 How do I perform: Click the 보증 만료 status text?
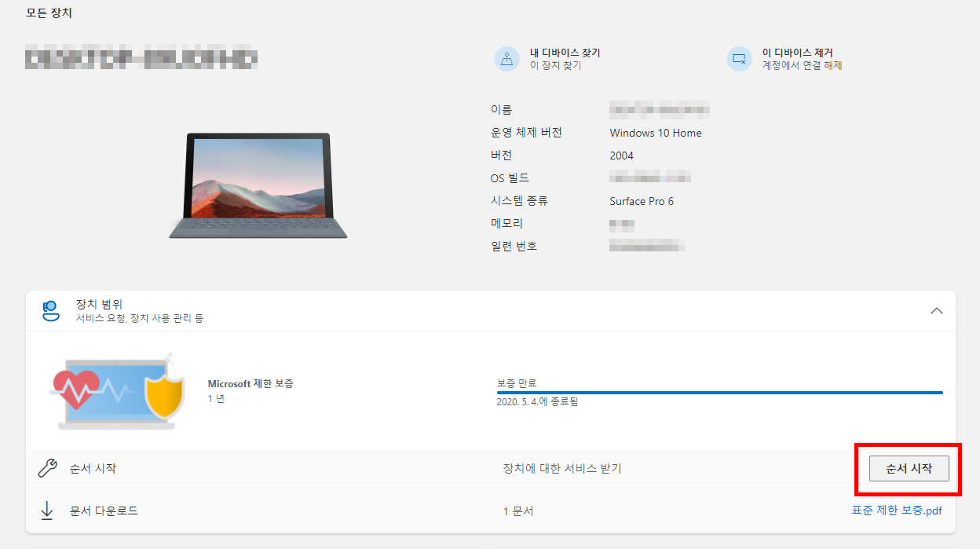click(x=517, y=383)
